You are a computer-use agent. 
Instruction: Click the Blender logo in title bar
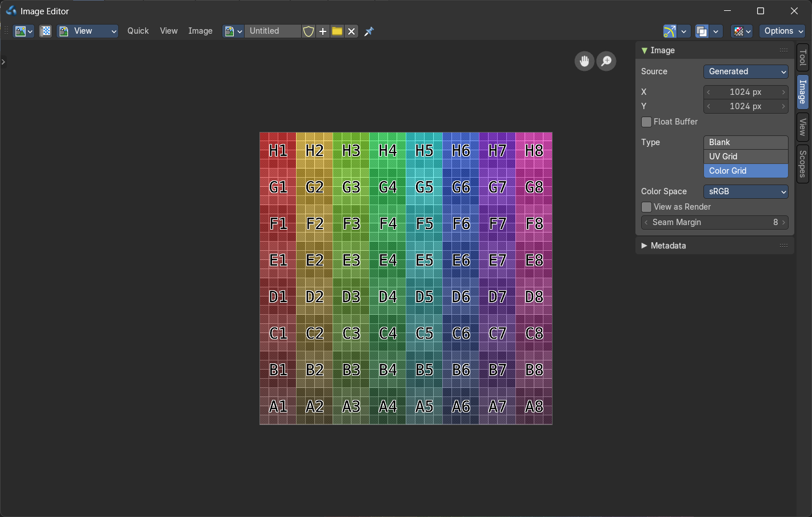pyautogui.click(x=11, y=11)
